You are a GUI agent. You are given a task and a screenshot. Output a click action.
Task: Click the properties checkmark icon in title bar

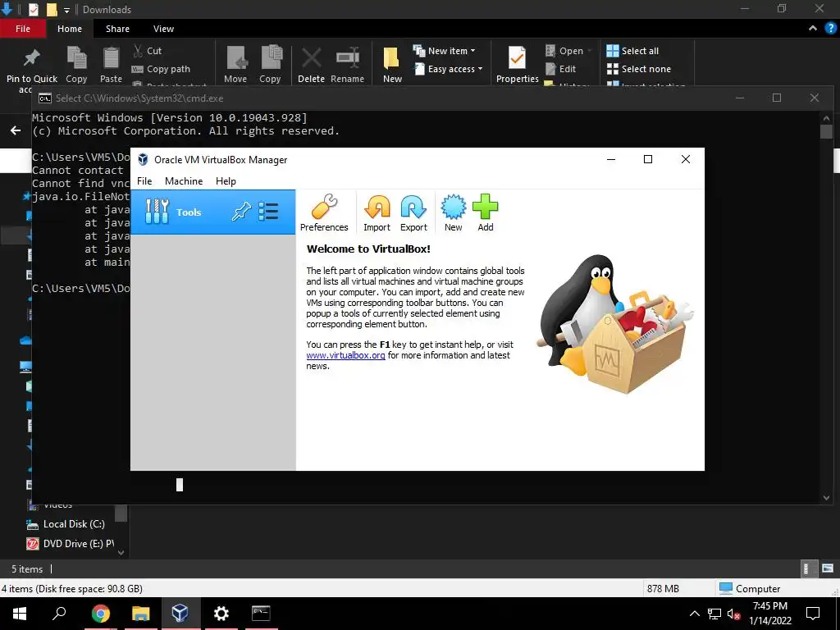33,9
